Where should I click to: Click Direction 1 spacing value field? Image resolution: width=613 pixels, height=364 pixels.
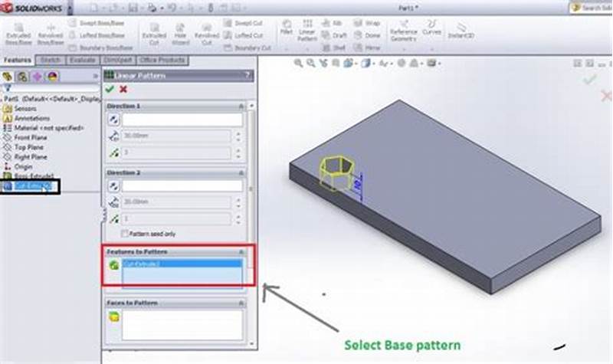click(176, 136)
